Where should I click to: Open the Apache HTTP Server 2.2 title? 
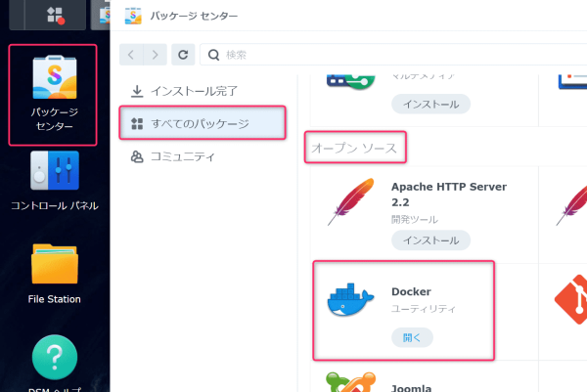449,195
